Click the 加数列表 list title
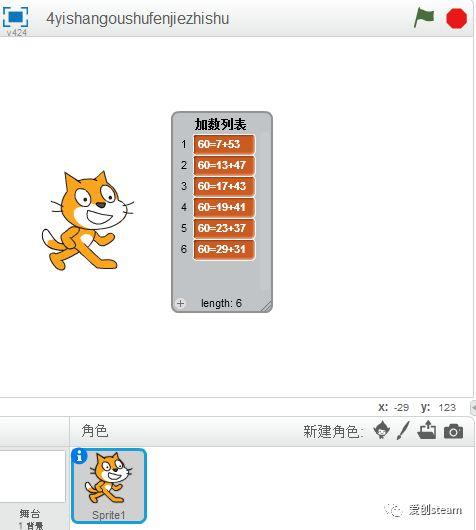Viewport: 476px width, 530px height. point(220,124)
